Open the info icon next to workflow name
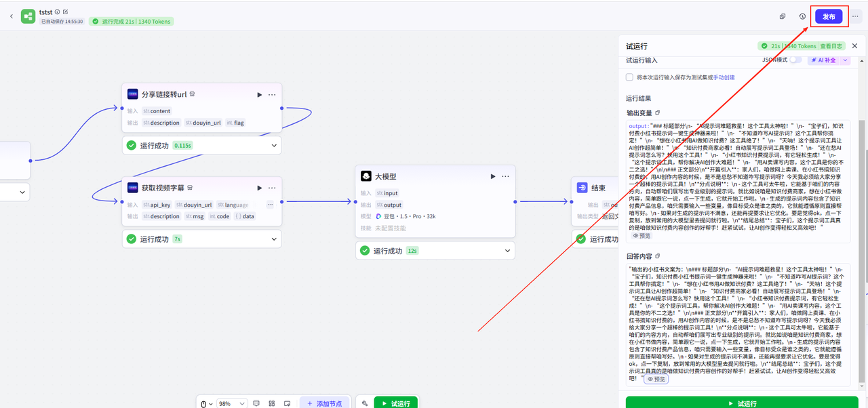This screenshot has height=408, width=868. click(x=57, y=12)
